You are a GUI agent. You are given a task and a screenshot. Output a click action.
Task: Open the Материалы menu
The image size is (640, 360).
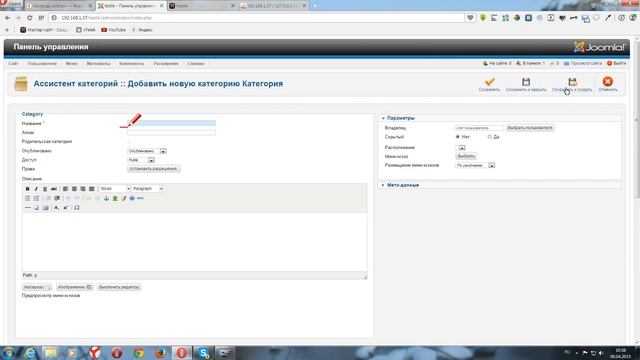click(98, 64)
